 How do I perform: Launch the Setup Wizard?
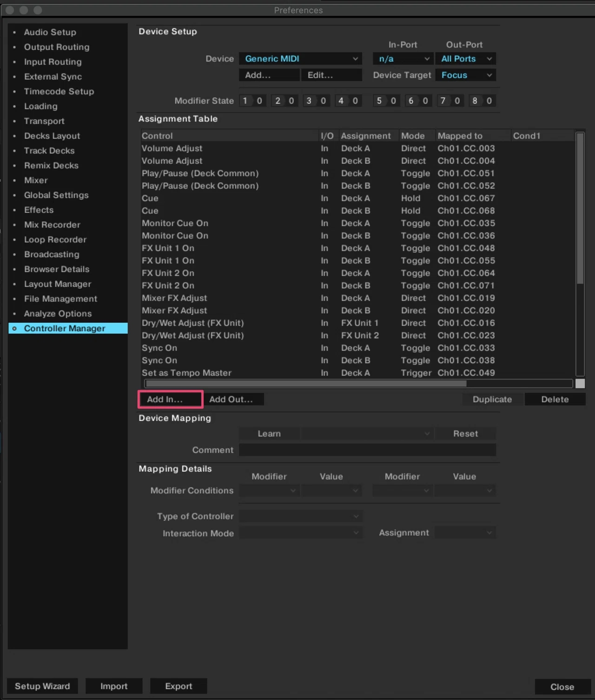pyautogui.click(x=42, y=686)
